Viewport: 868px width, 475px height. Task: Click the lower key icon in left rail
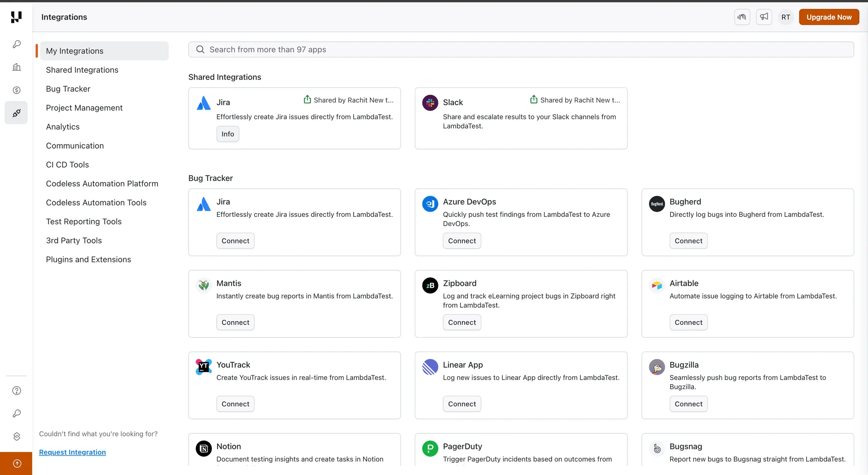[17, 414]
